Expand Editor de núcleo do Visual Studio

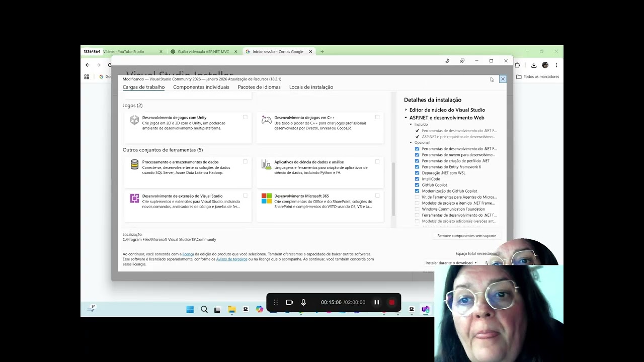406,110
